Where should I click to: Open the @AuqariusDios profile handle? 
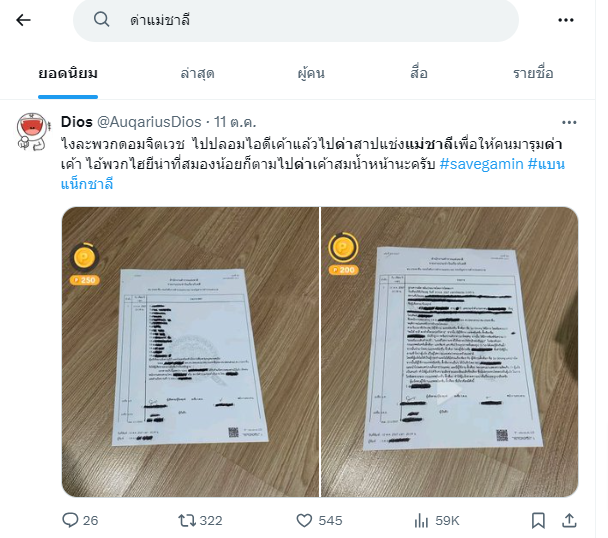[149, 122]
